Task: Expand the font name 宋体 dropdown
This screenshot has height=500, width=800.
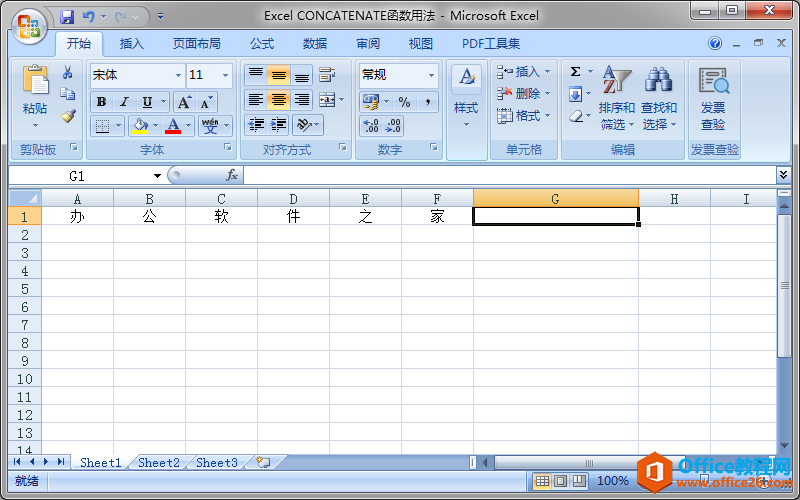Action: pos(178,76)
